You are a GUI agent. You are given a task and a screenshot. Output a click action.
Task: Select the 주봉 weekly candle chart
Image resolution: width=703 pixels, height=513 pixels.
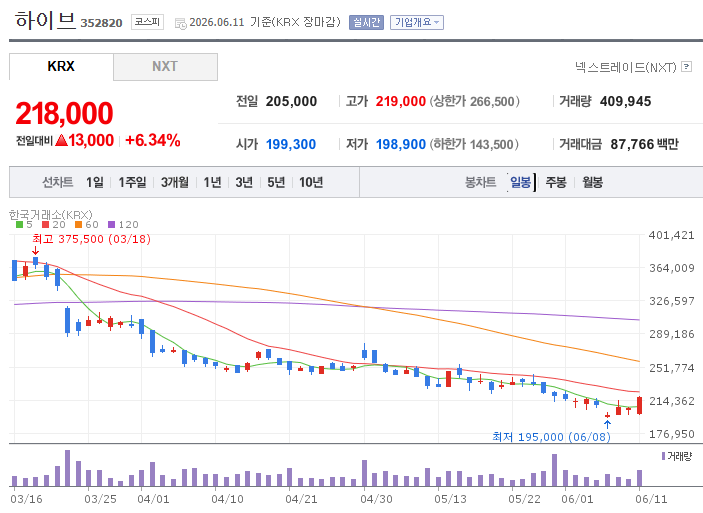[556, 182]
